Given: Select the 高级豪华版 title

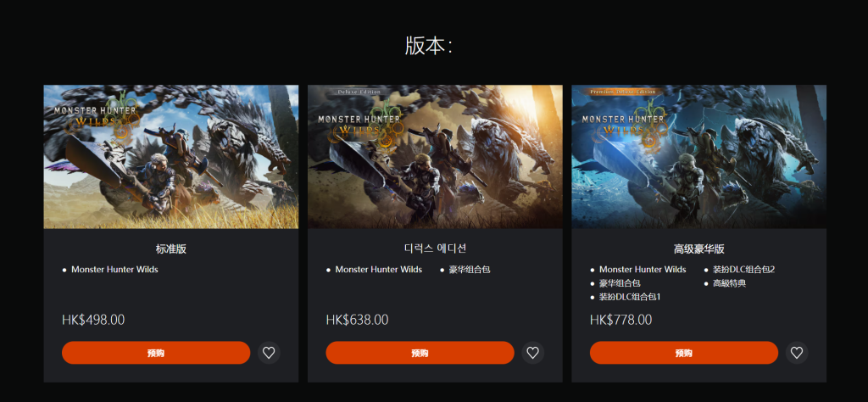Looking at the screenshot, I should tap(699, 248).
